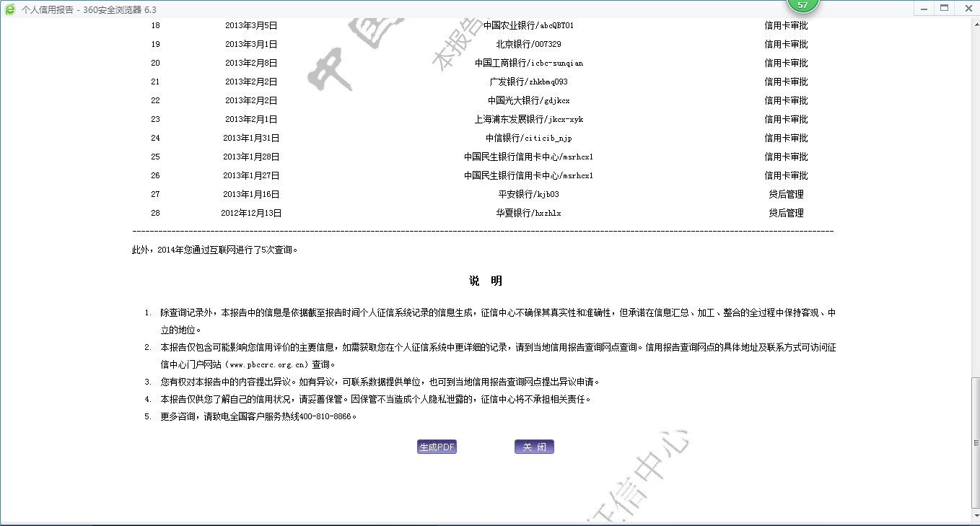Click 信用卡审批 in the 广发银行 row
980x526 pixels.
(x=786, y=82)
